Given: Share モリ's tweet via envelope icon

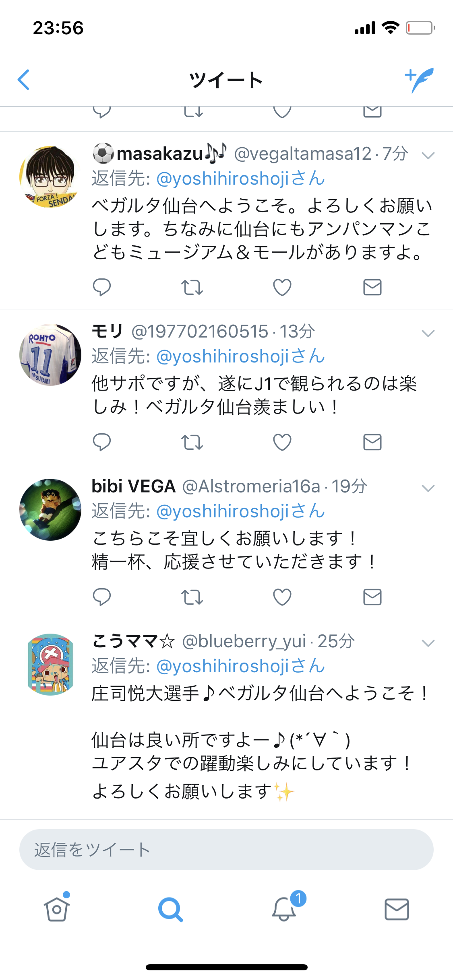Looking at the screenshot, I should pos(372,442).
